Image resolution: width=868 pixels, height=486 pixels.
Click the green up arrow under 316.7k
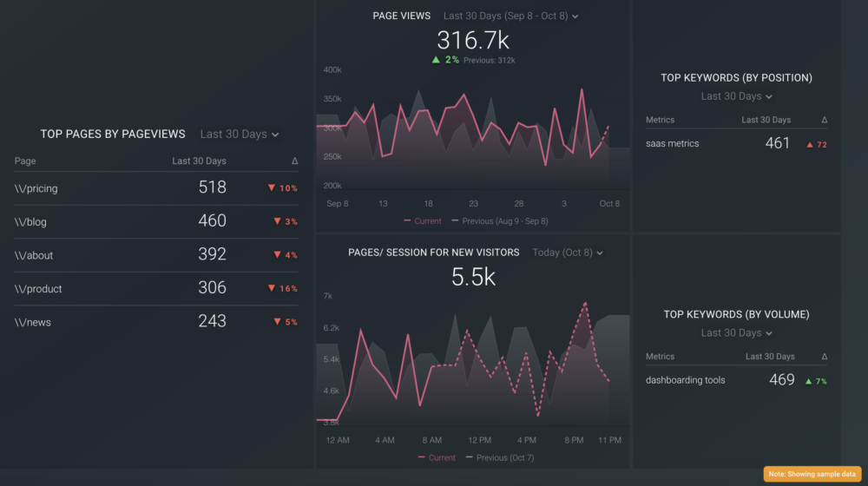(x=436, y=60)
